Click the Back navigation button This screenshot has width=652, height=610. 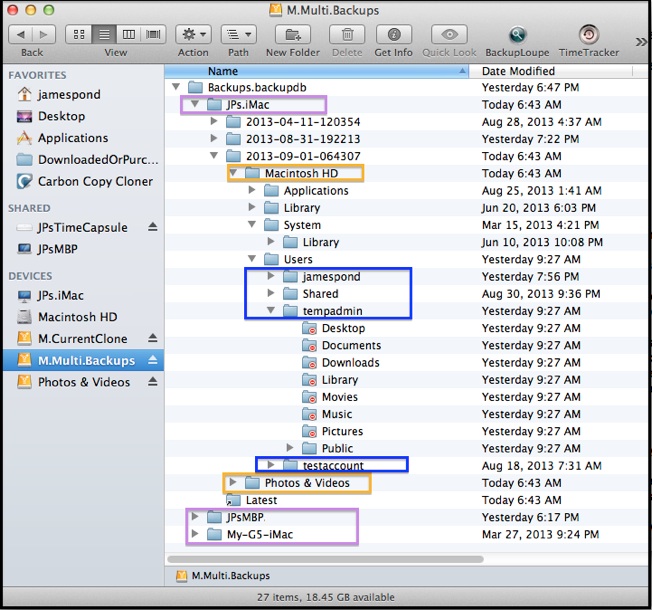[x=22, y=35]
